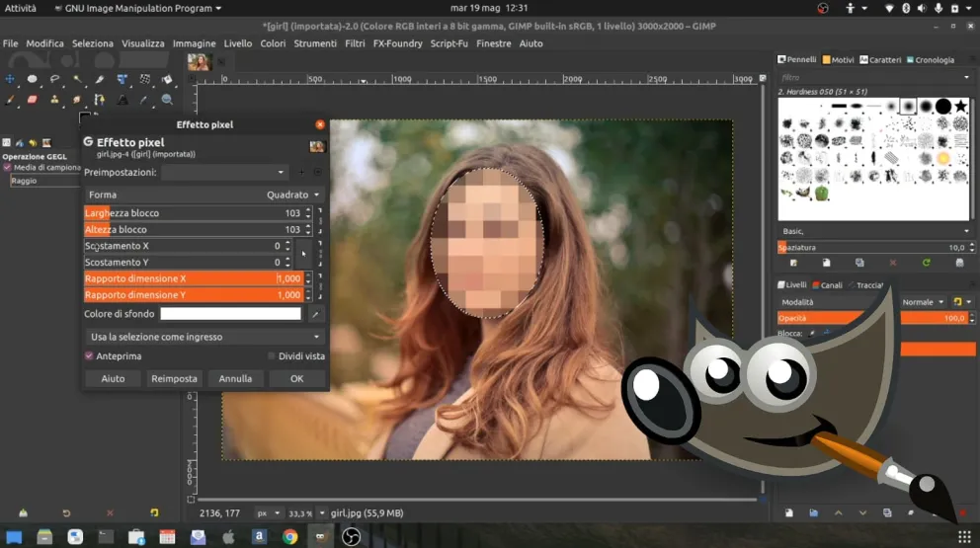Open Usa la selezione come ingresso dropdown
Viewport: 980px width, 548px height.
(204, 337)
